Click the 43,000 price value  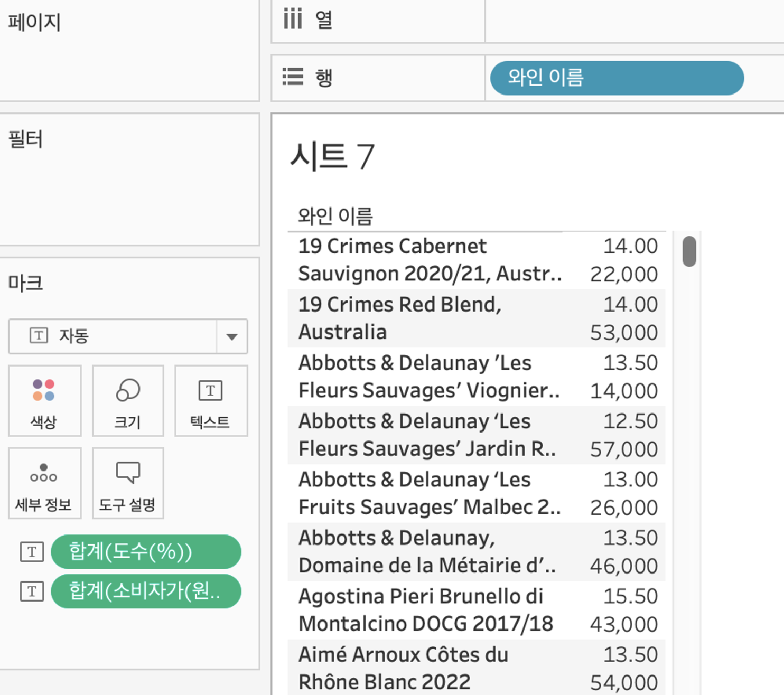click(624, 624)
